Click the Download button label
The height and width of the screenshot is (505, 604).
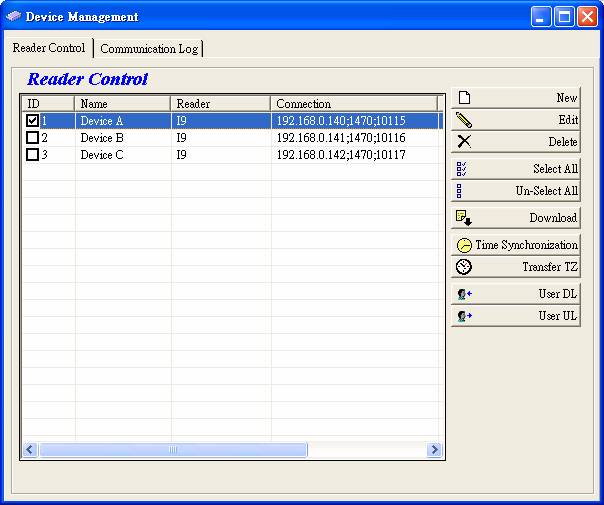click(553, 218)
